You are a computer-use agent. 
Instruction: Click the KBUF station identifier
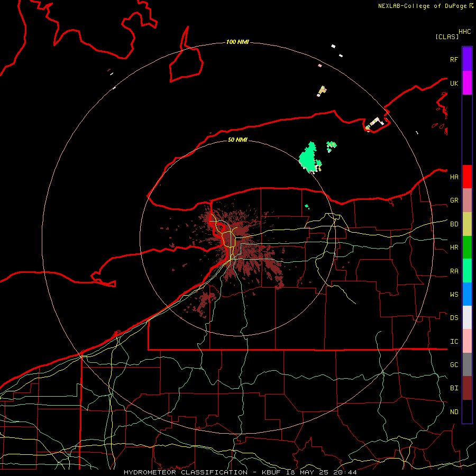tap(272, 472)
